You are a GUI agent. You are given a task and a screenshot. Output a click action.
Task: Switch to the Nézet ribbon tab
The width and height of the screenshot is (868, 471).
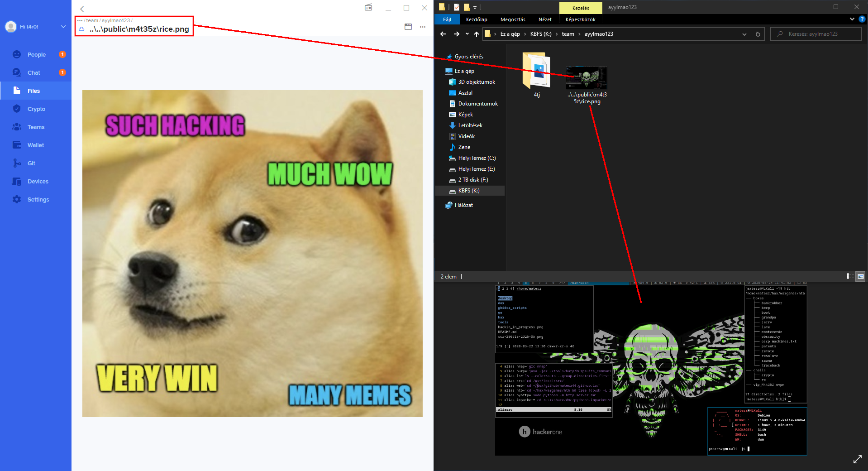tap(545, 19)
